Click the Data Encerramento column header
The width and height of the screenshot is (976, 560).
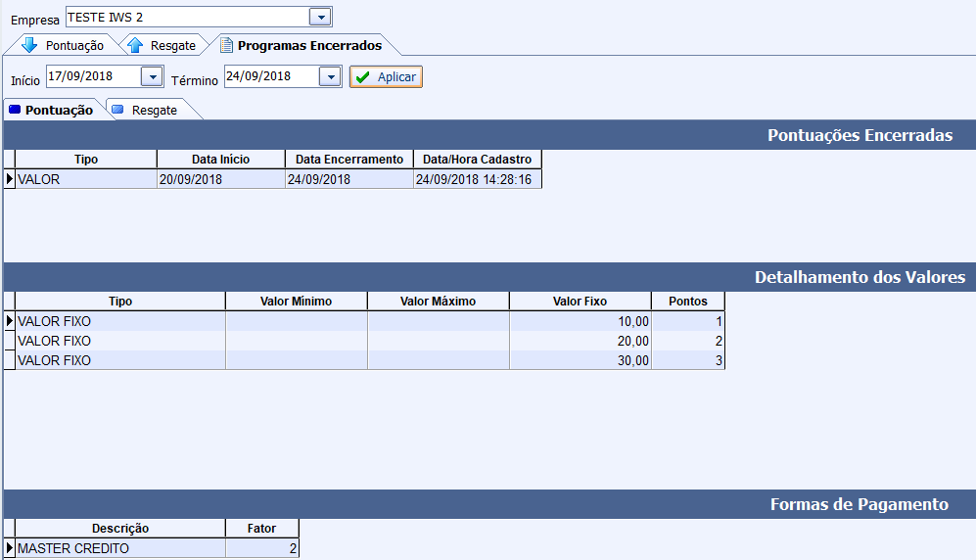tap(349, 160)
